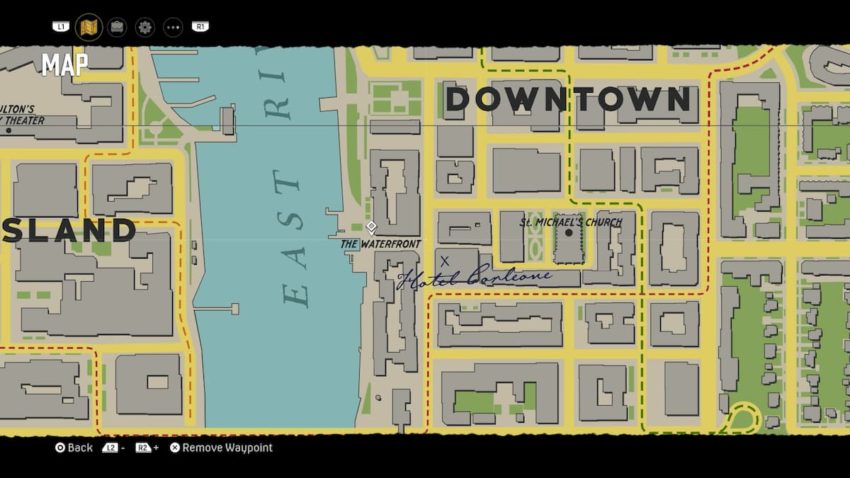Screen dimensions: 850x478
Task: Click the R1 next tab indicator
Action: 200,27
